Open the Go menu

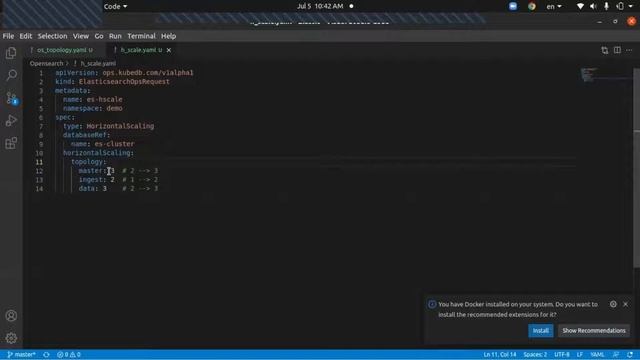pos(99,36)
